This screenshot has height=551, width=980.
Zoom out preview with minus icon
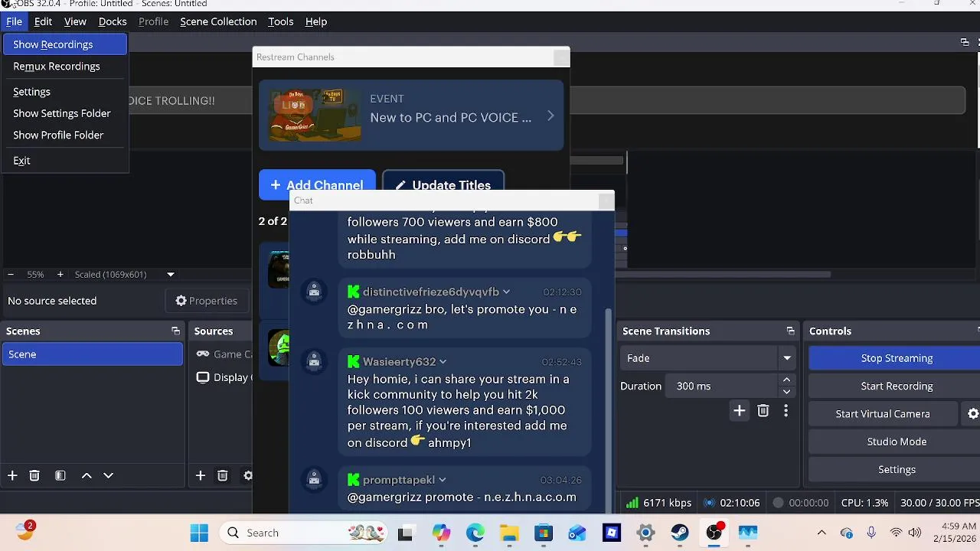[11, 274]
